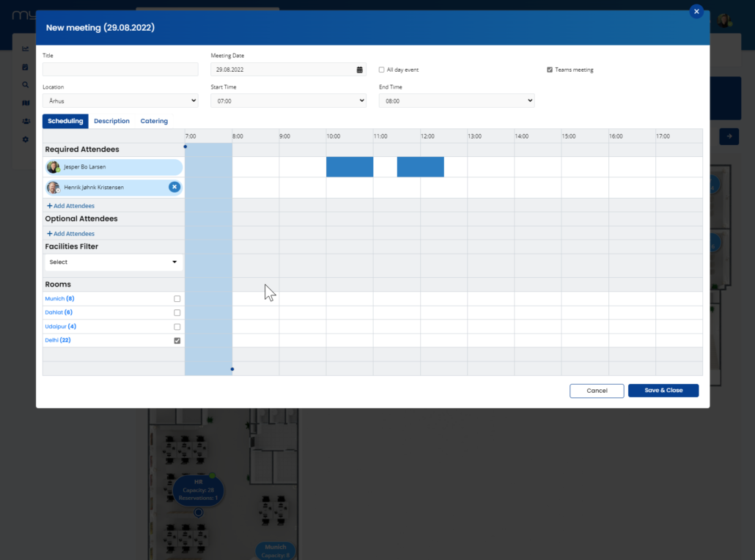Open the calendar icon in the background sidebar
This screenshot has width=755, height=560.
click(x=26, y=67)
